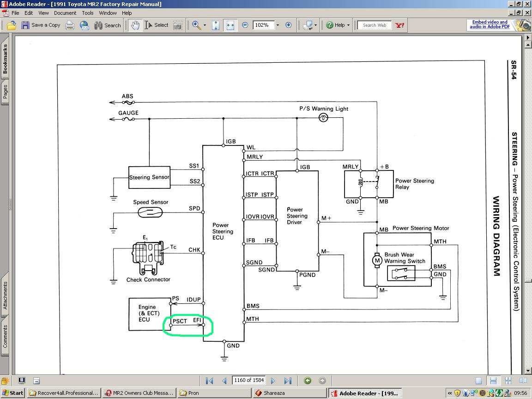Viewport: 532px width, 399px height.
Task: Click the Search button with binoculars
Action: pos(107,25)
